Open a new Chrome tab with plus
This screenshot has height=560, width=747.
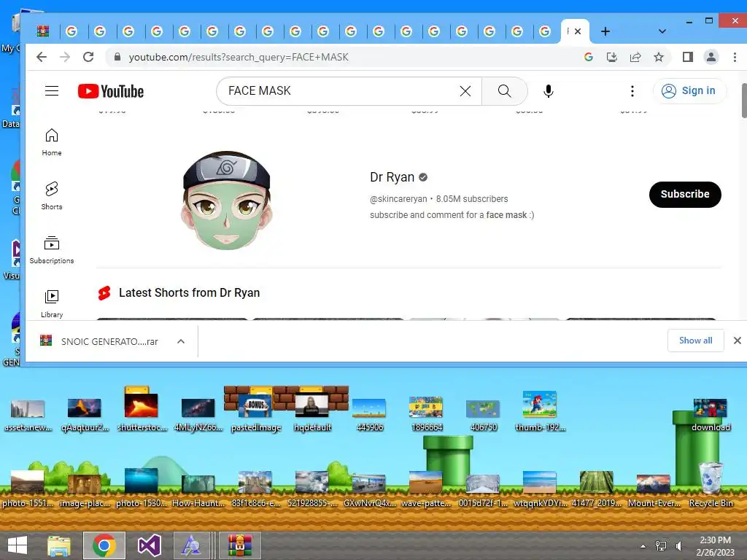click(x=605, y=31)
